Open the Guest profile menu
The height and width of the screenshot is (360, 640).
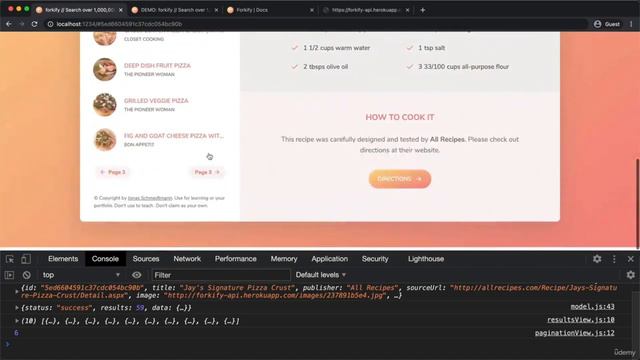click(x=607, y=24)
